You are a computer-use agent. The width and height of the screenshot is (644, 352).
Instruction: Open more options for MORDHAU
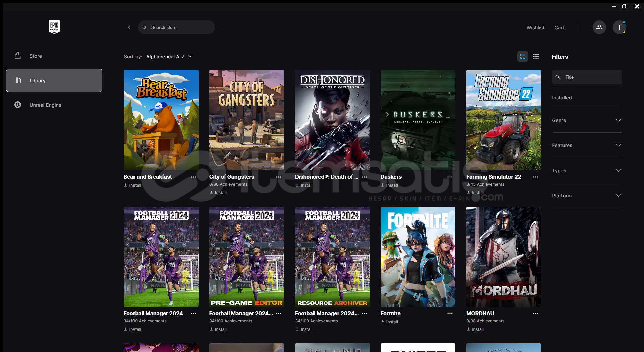point(536,314)
